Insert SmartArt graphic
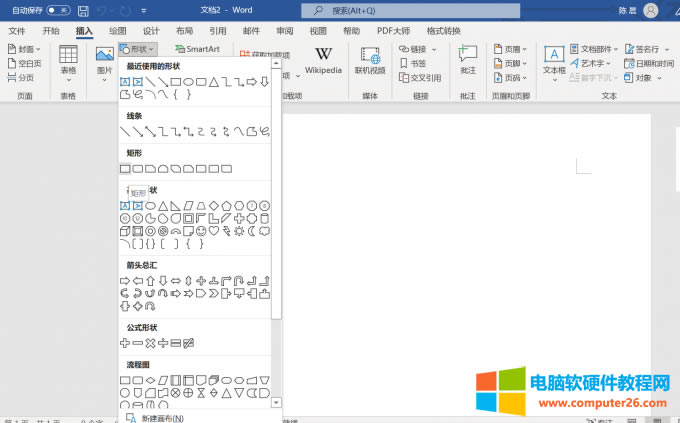 coord(197,49)
